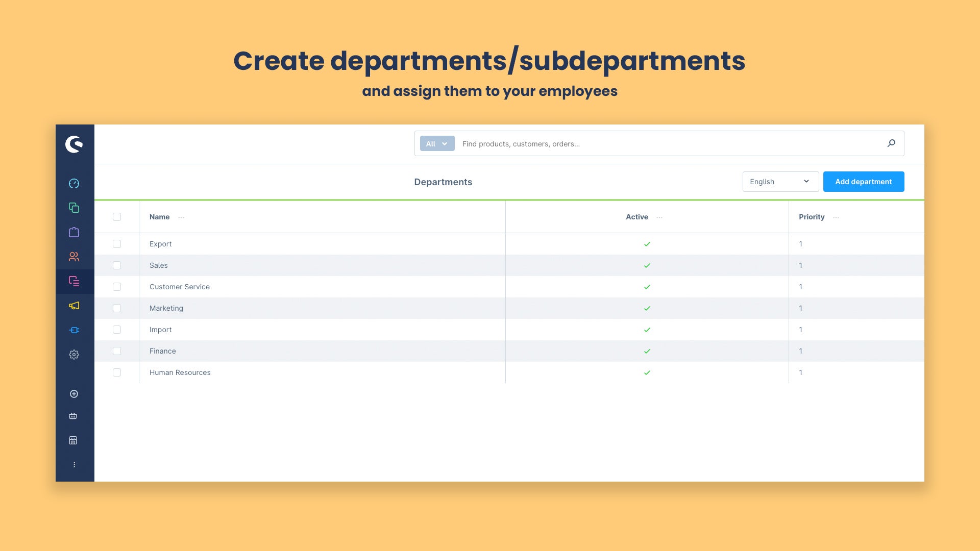This screenshot has width=980, height=551.
Task: Click the active checkmark for Sales
Action: point(647,265)
